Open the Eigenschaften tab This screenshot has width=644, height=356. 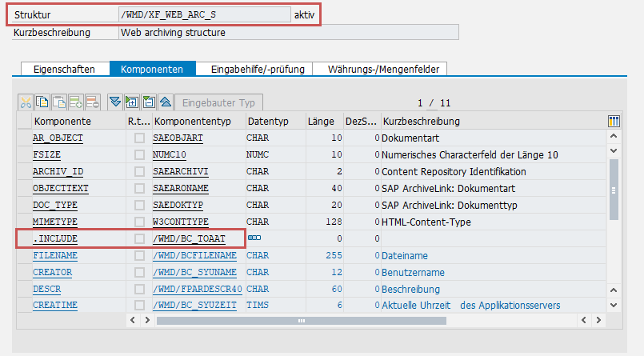(x=65, y=69)
